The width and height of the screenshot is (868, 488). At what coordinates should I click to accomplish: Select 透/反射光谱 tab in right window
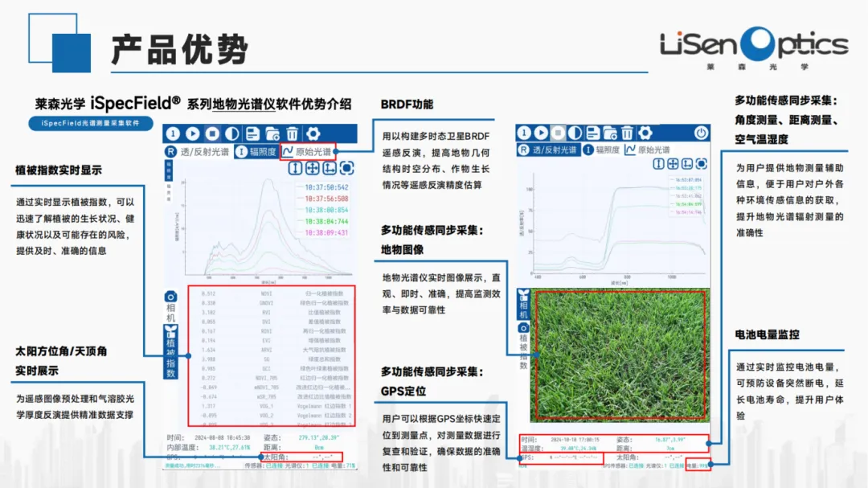[x=549, y=150]
